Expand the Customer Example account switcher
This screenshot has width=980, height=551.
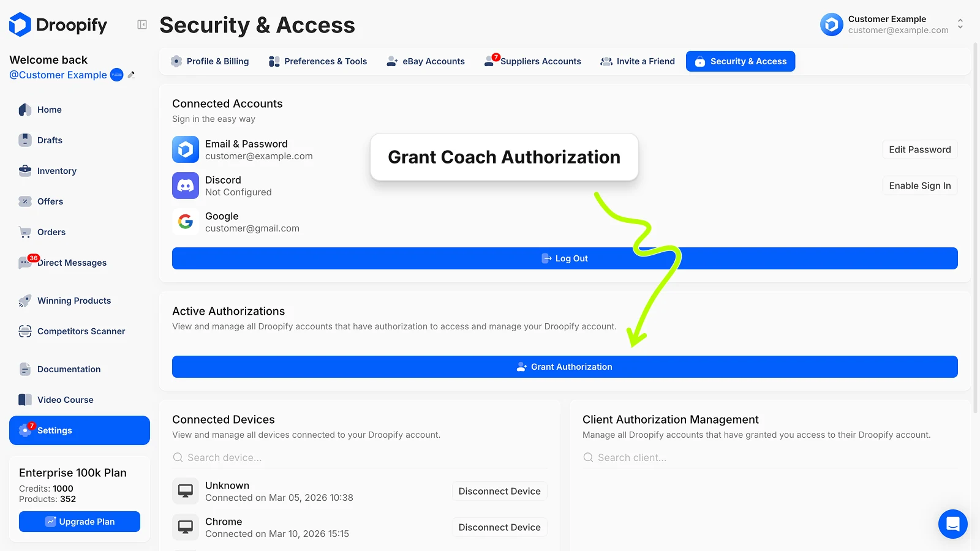[960, 24]
